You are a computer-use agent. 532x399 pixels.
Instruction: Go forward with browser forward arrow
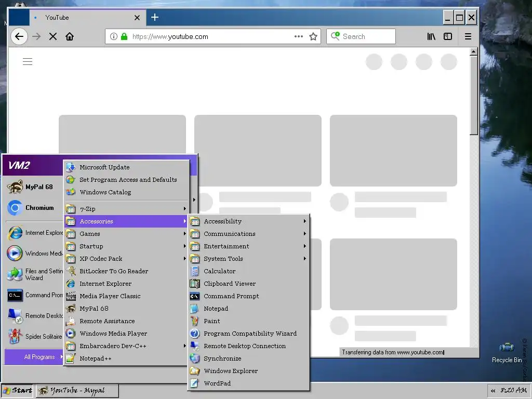click(36, 36)
